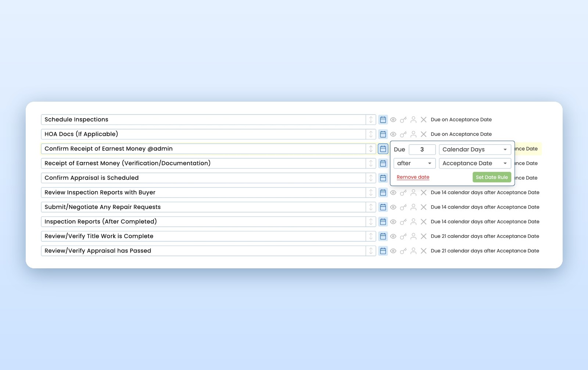The image size is (588, 370).
Task: Click key icon on Submit/Negotiate Repair Requests row
Action: [x=403, y=207]
